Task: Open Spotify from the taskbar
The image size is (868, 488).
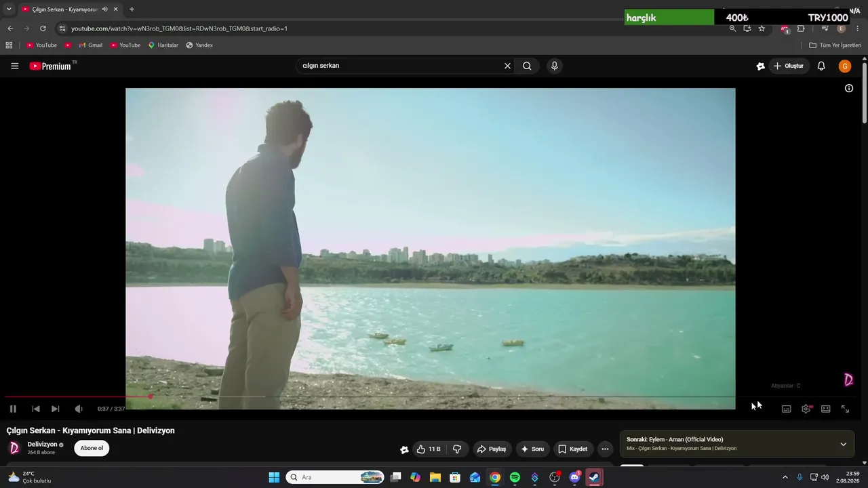Action: (x=515, y=477)
